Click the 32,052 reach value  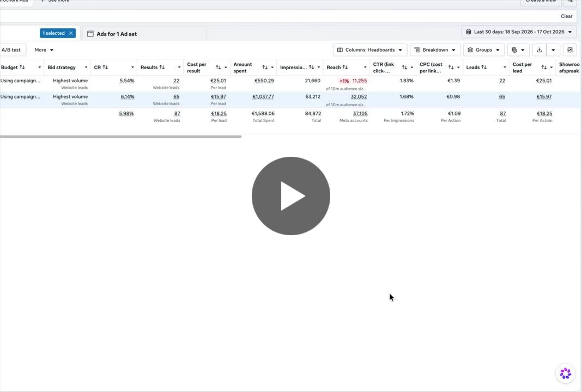pyautogui.click(x=359, y=96)
